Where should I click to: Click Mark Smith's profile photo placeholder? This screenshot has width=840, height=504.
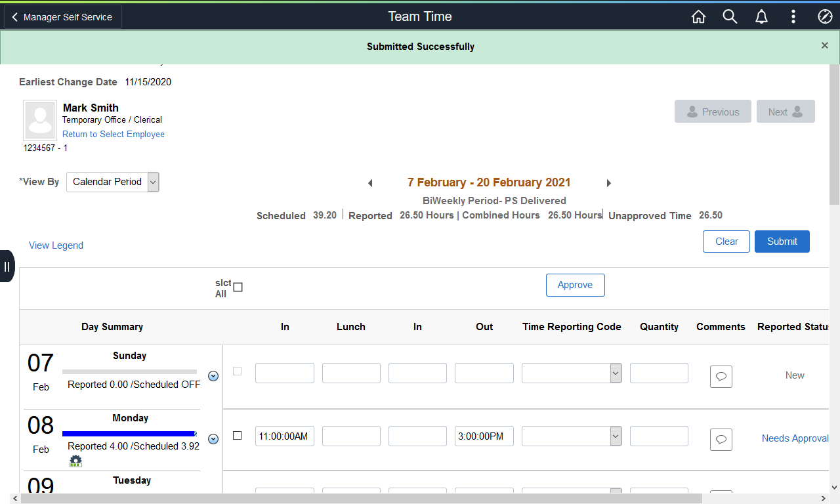click(40, 120)
